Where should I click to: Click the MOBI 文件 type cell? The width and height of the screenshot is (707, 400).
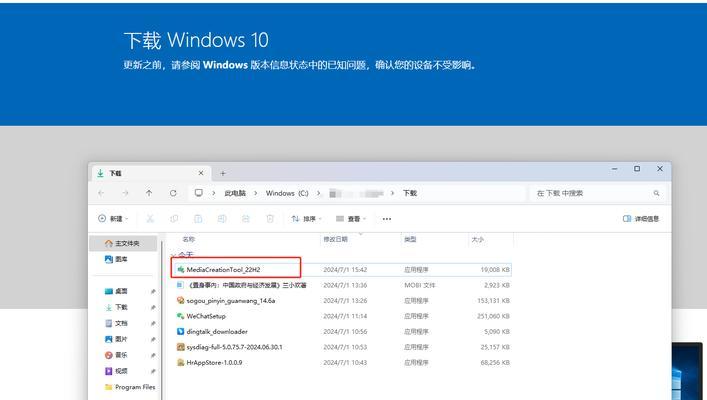coord(420,285)
